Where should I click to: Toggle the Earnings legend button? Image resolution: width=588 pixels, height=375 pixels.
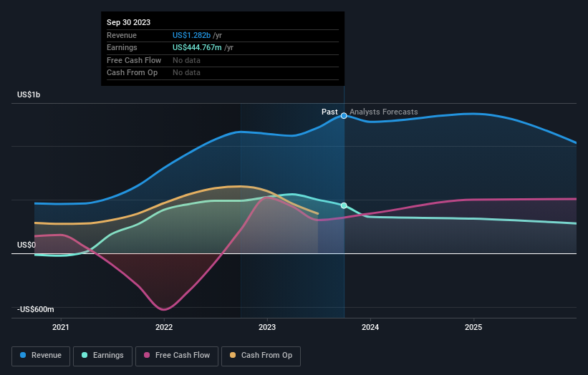coord(102,356)
